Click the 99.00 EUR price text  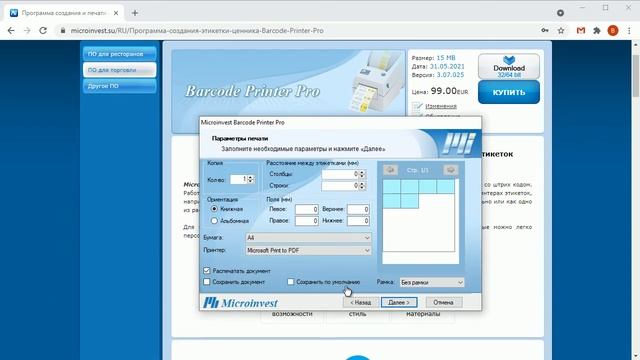449,91
